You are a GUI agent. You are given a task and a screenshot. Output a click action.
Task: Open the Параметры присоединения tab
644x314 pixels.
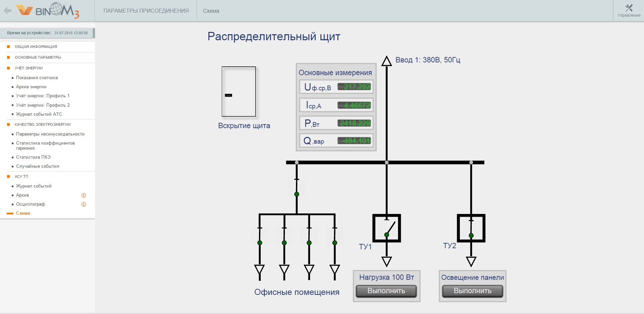pos(146,11)
